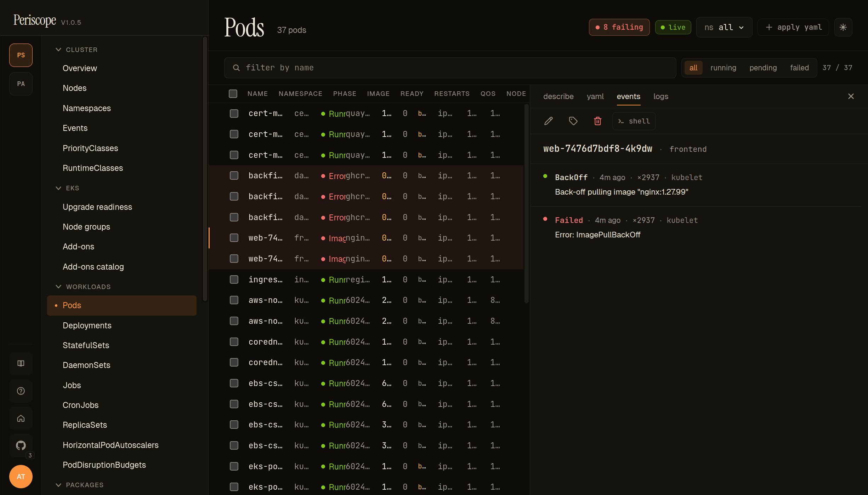This screenshot has width=868, height=495.
Task: Check the ingres pod row checkbox
Action: tap(234, 280)
